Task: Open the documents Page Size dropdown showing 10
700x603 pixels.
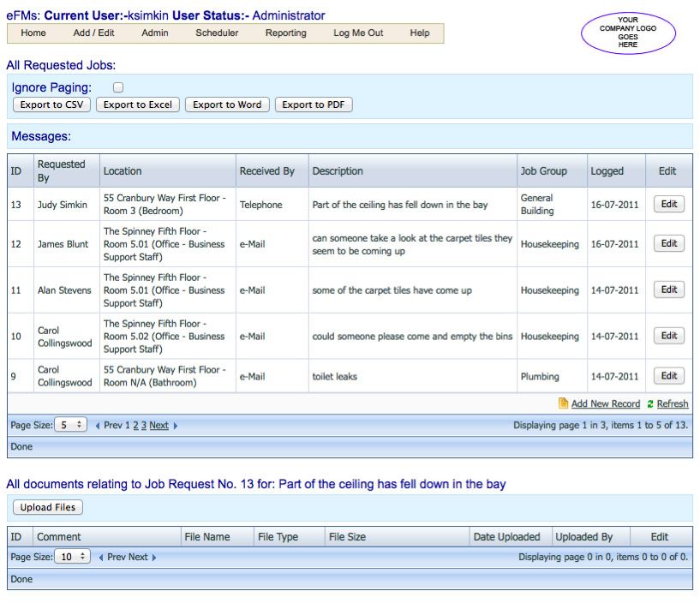Action: click(72, 557)
